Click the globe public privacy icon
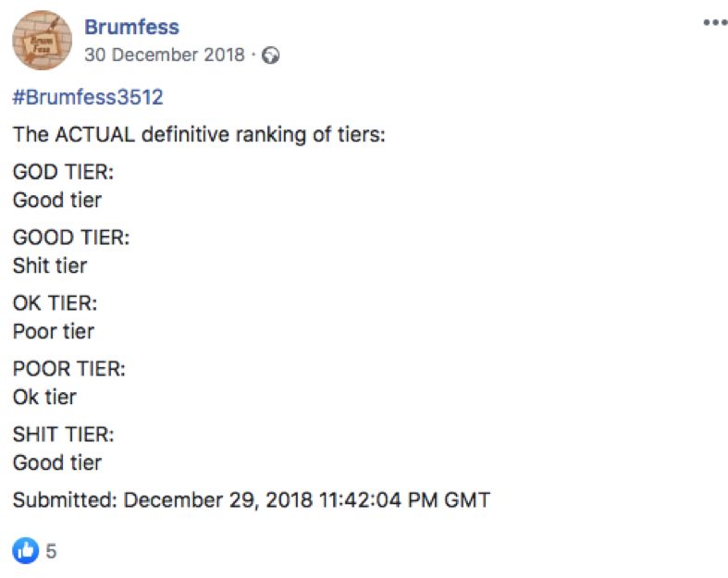The image size is (728, 578). click(x=271, y=55)
